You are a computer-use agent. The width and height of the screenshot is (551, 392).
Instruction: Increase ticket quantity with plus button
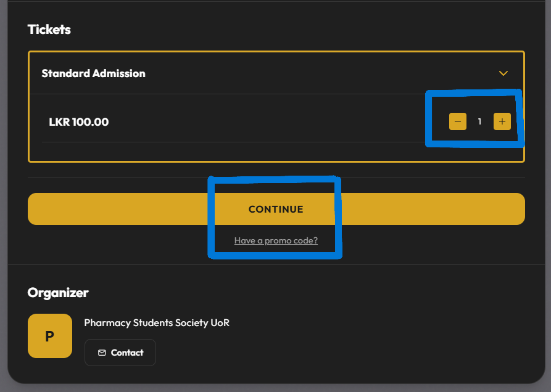click(502, 121)
